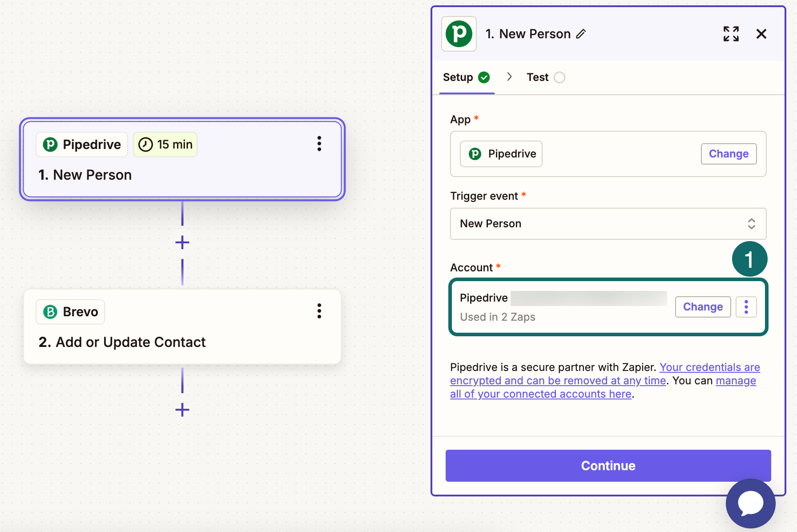Open the Brevo step three-dot menu
The height and width of the screenshot is (532, 797).
[x=319, y=311]
